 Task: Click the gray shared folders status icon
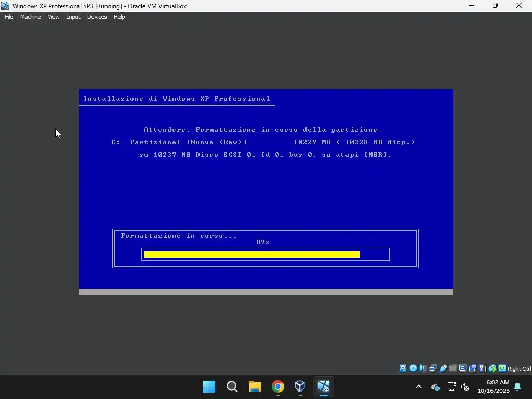click(453, 368)
